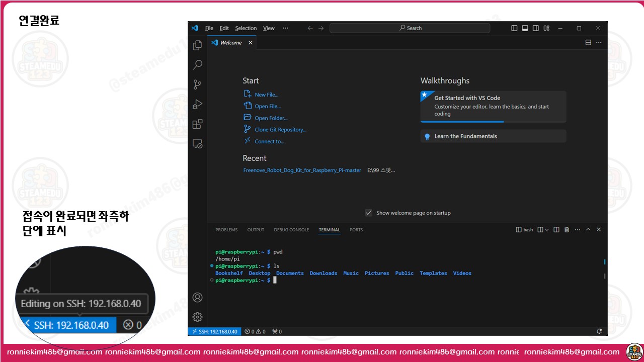Kill terminal with the trash icon
This screenshot has width=644, height=362.
coord(567,230)
